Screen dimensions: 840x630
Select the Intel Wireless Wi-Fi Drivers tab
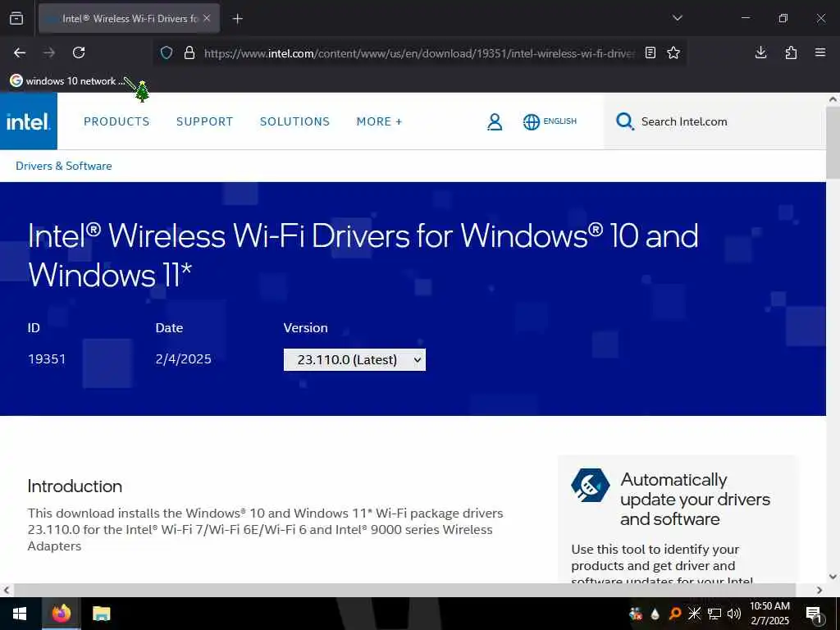tap(129, 18)
